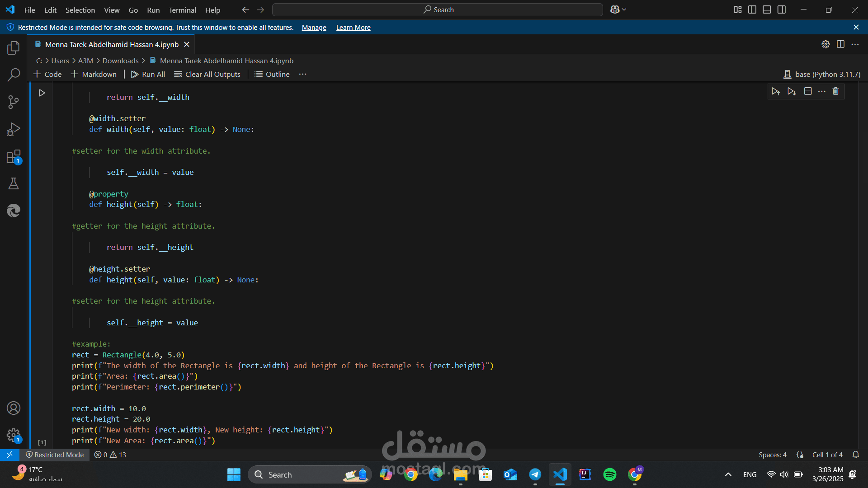Toggle the secondary side bar
This screenshot has height=488, width=868.
click(x=782, y=9)
